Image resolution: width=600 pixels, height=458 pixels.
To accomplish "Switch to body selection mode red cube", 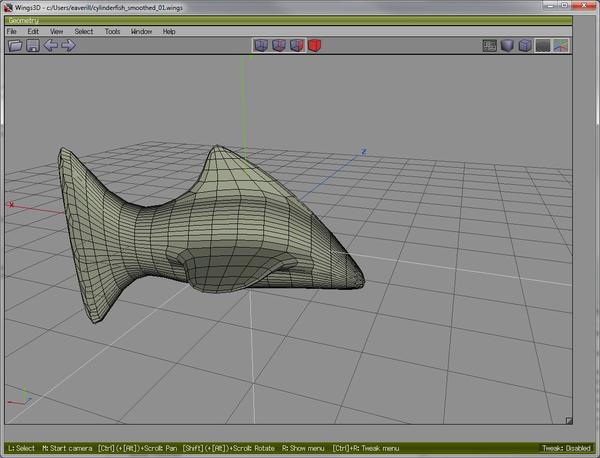I will (x=314, y=45).
